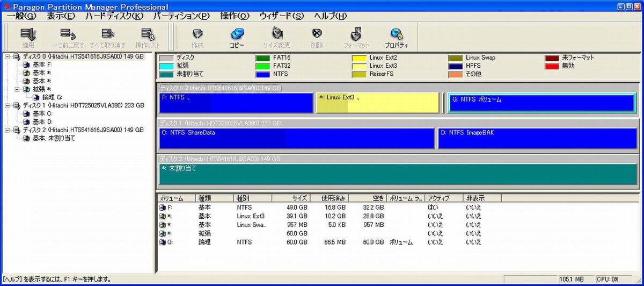Viewport: 644px width, 286px height.
Task: Sort by the 空き column header
Action: [368, 198]
